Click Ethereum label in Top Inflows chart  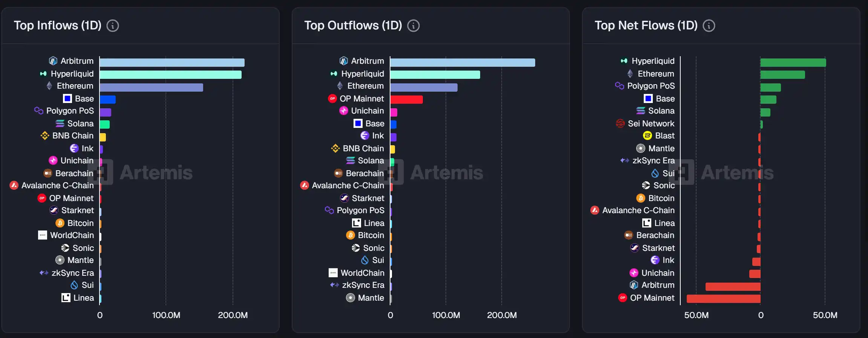pos(75,86)
